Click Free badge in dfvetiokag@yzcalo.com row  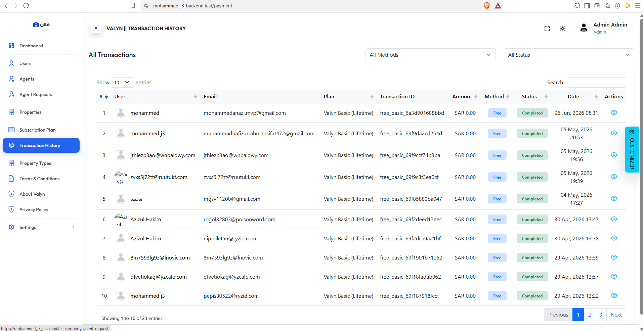(497, 277)
